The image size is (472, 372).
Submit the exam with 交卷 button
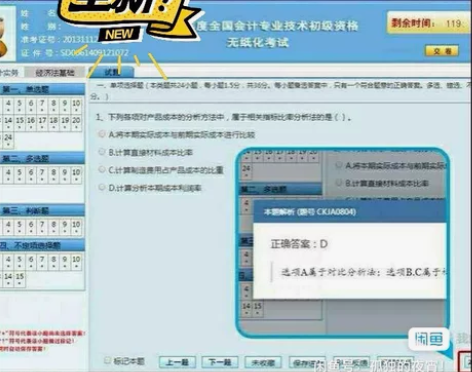pyautogui.click(x=442, y=51)
